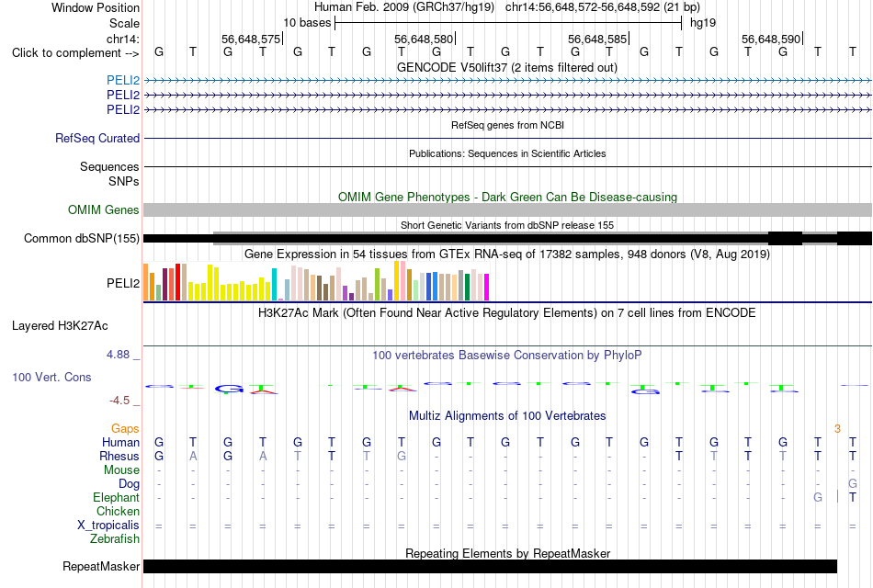Click the 56,648,580 position marker
The image size is (873, 588).
[424, 39]
